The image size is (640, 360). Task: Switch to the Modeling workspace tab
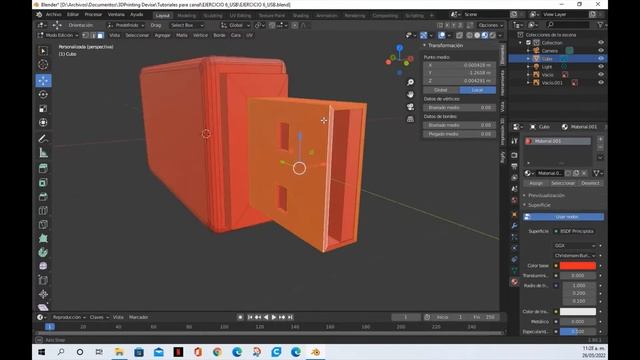[x=187, y=16]
